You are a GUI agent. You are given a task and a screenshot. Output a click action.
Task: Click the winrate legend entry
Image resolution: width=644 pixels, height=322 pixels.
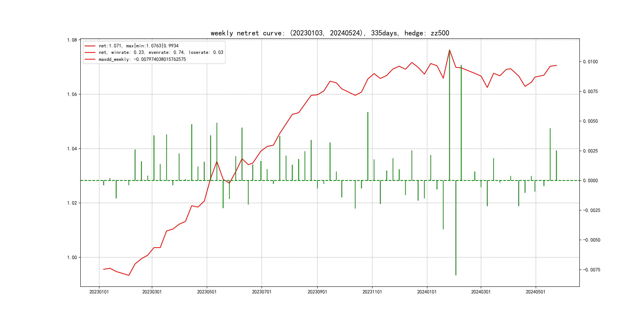(161, 52)
